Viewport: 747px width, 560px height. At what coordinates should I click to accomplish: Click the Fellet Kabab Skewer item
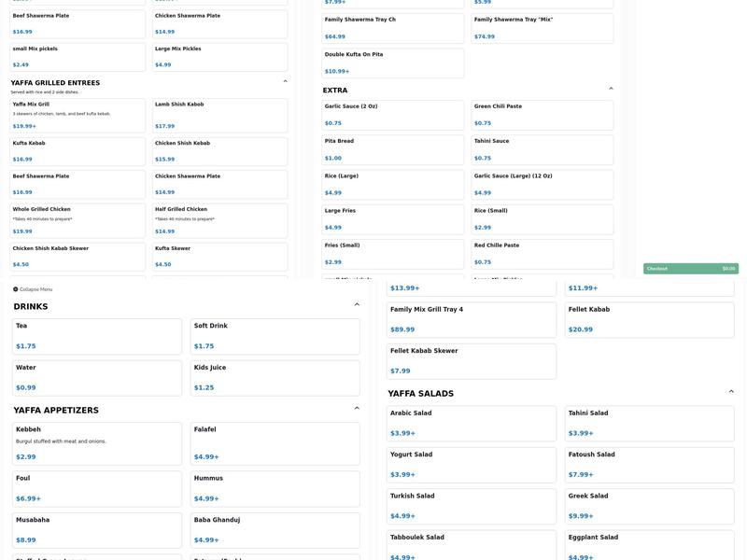coord(472,361)
